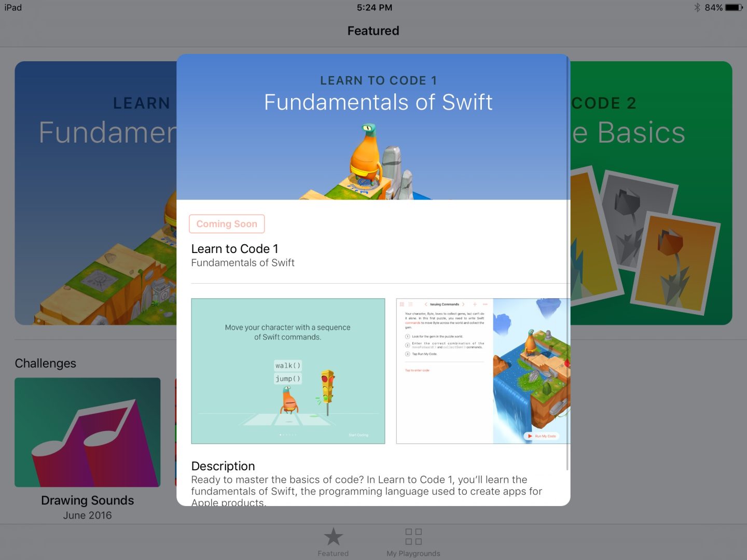Tap the glyph grid icon at preview top-left
The height and width of the screenshot is (560, 747).
click(x=402, y=304)
